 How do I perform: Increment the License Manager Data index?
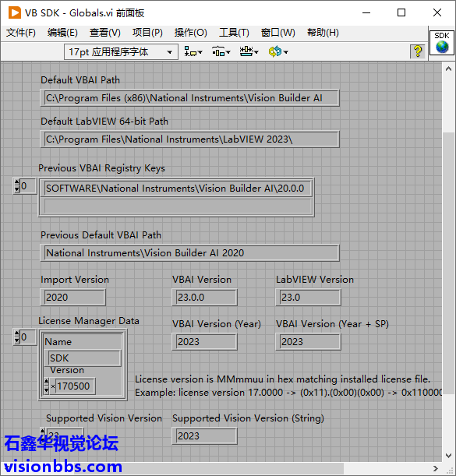pos(17,333)
